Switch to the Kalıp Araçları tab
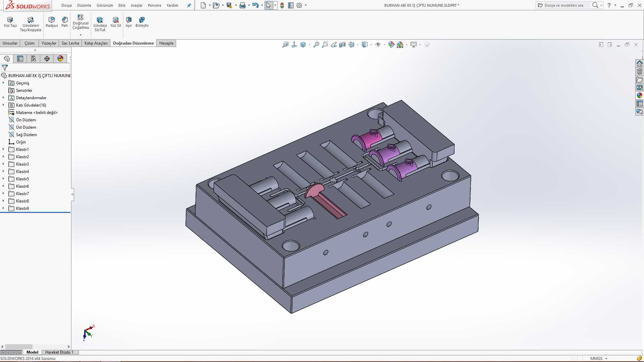Image resolution: width=644 pixels, height=362 pixels. tap(96, 43)
